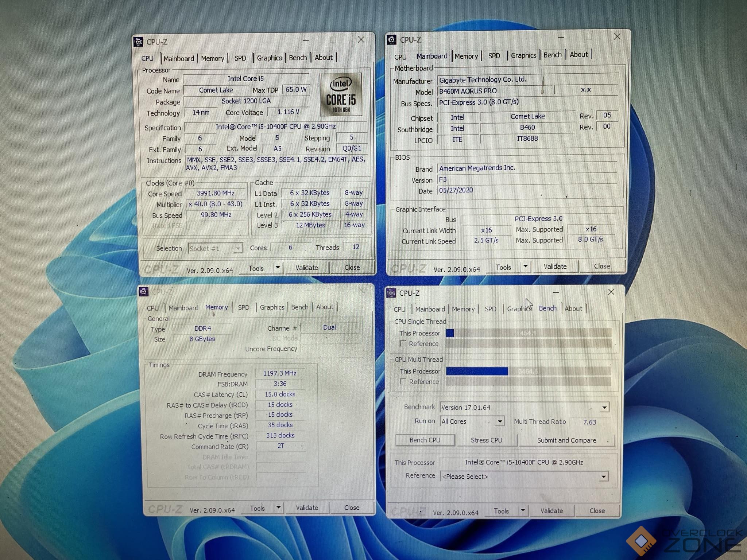Click the CPU-Z icon in the Mainboard window title bar

[x=392, y=40]
